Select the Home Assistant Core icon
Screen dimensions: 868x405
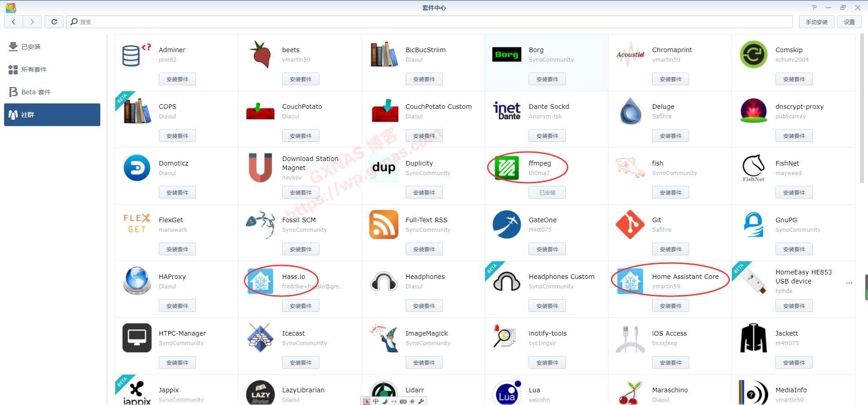tap(630, 281)
